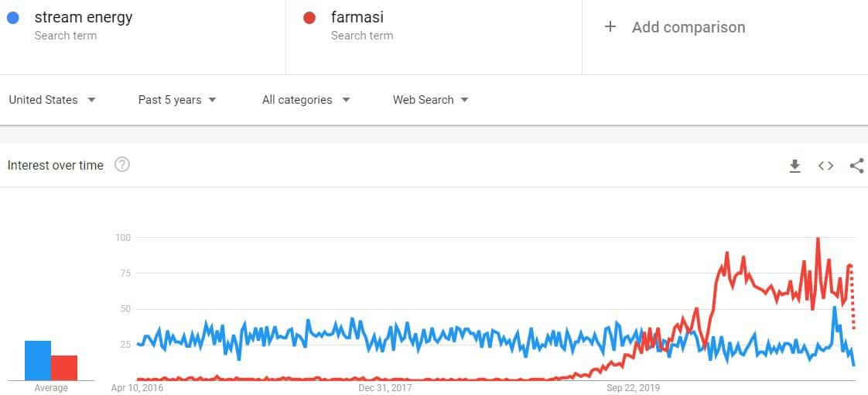The image size is (868, 395).
Task: Open the Interest over time help icon
Action: [121, 164]
